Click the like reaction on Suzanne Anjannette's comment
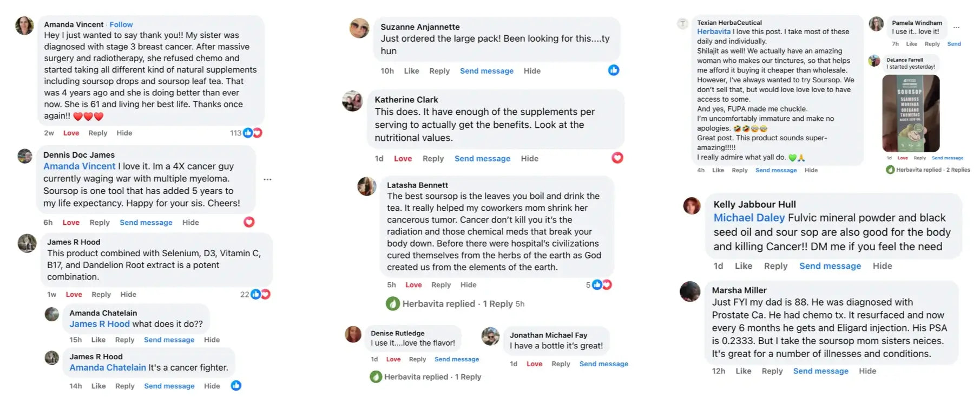Image resolution: width=980 pixels, height=402 pixels. tap(614, 70)
